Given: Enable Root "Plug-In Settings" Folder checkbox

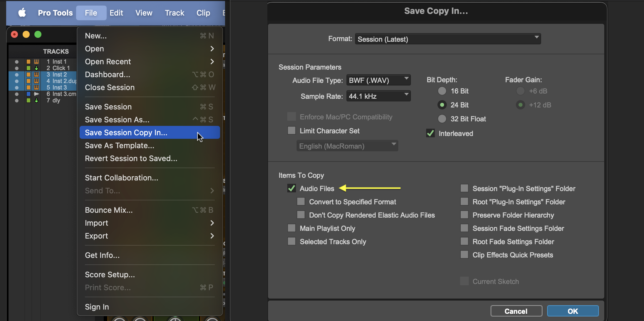Looking at the screenshot, I should coord(464,202).
